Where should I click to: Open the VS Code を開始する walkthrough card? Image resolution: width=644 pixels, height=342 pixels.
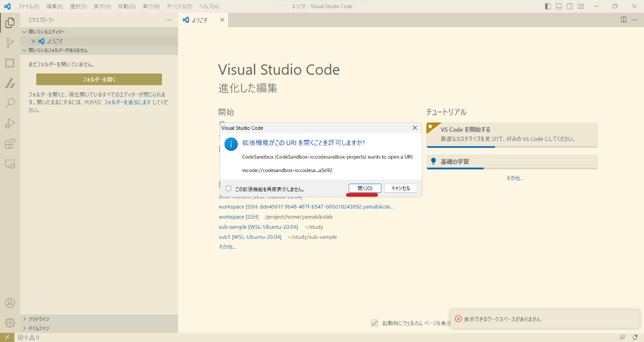coord(512,135)
